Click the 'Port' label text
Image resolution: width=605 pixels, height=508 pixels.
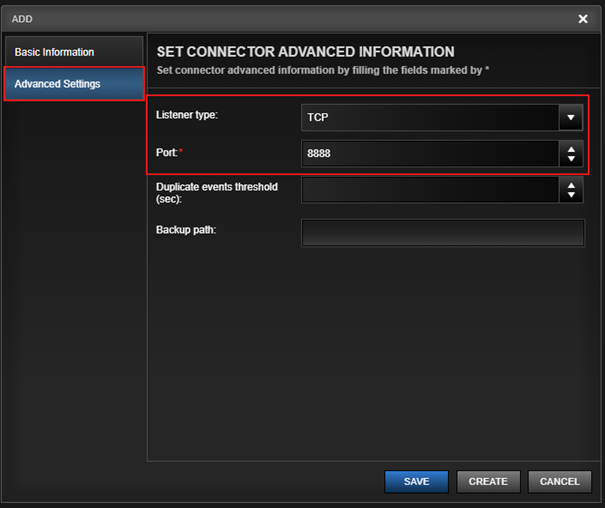(x=167, y=152)
